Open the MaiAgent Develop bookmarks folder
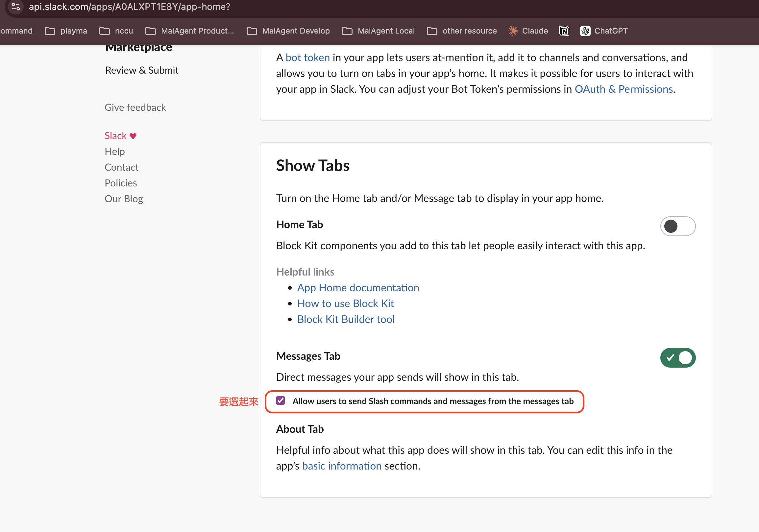Screen dimensions: 759x532 click(x=288, y=31)
